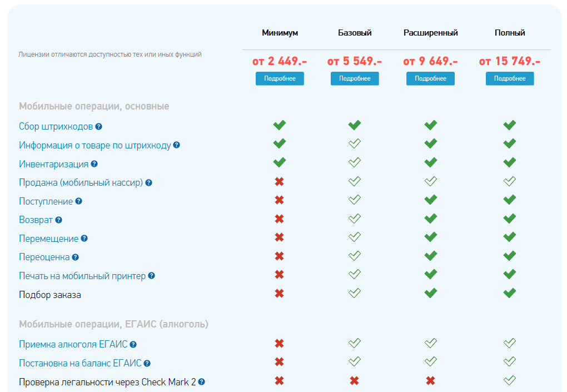Image resolution: width=567 pixels, height=392 pixels.
Task: Click help icon for Продажа (мобильный кассир)
Action: point(148,182)
